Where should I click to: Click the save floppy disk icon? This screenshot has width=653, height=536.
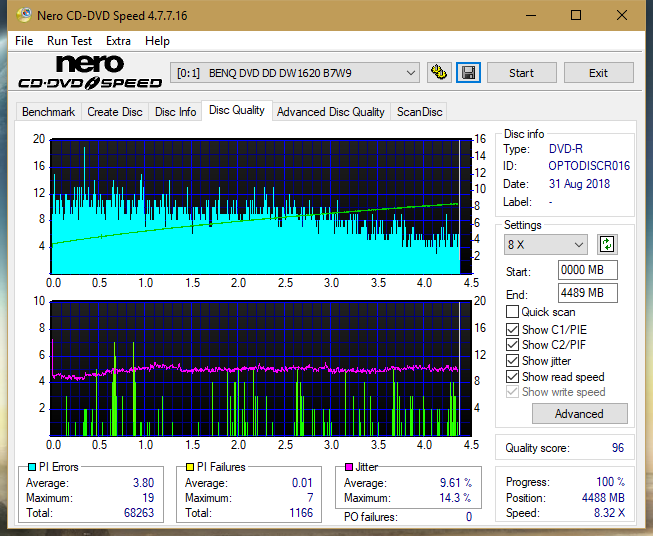pos(468,73)
